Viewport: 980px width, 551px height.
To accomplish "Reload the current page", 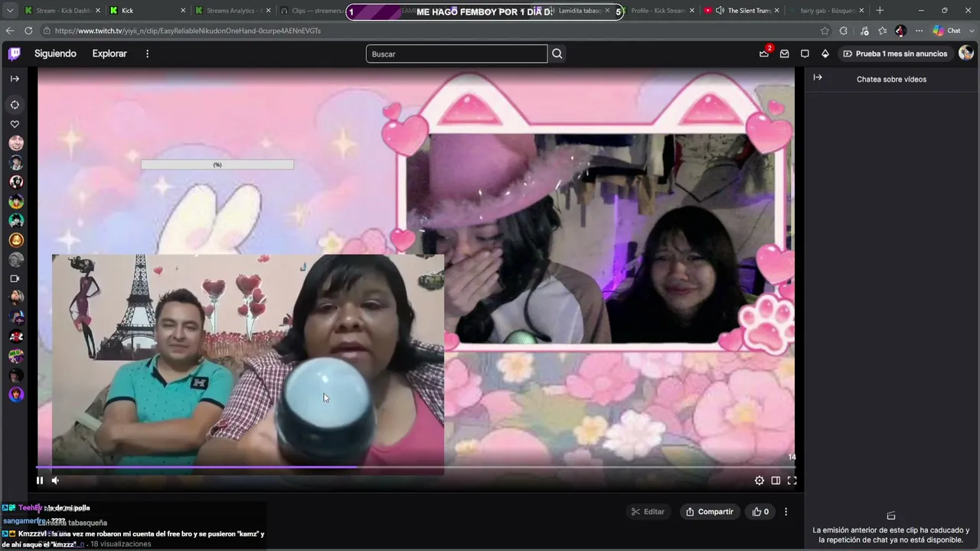I will click(x=28, y=31).
